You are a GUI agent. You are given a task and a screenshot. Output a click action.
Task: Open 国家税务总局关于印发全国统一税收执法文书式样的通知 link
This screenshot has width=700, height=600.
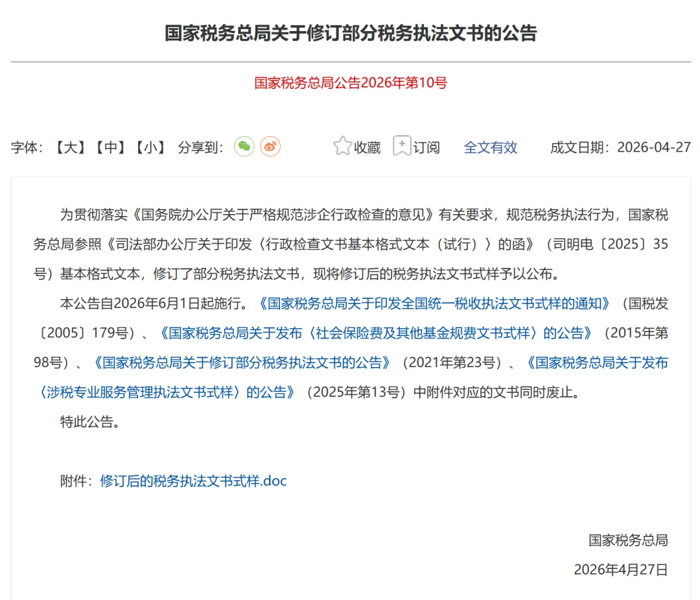point(434,304)
